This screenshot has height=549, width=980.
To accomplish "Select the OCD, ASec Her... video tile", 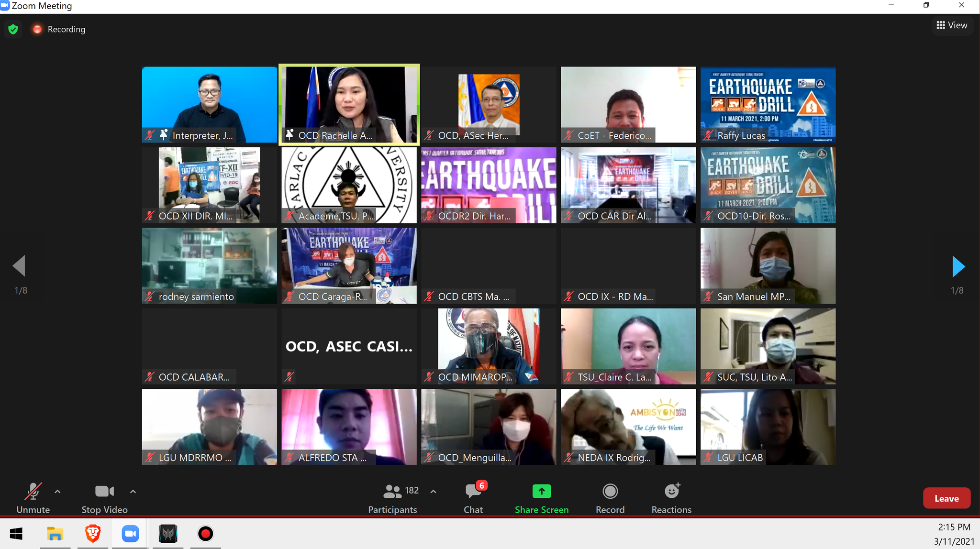I will pyautogui.click(x=489, y=105).
